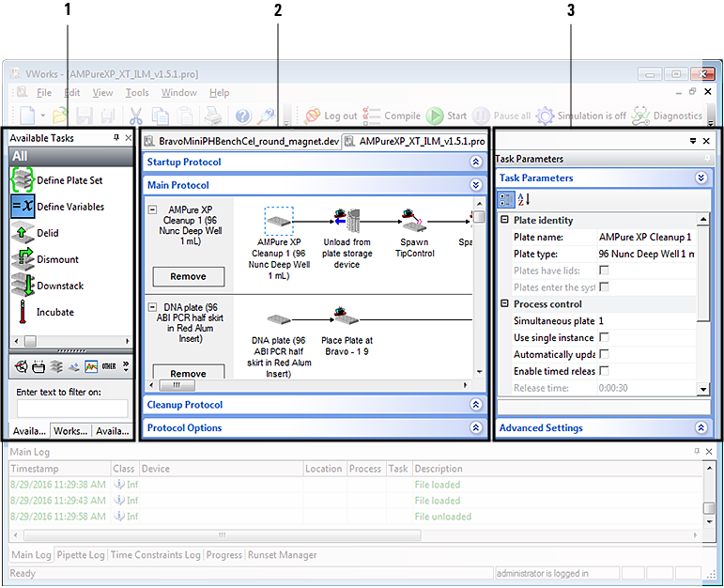The height and width of the screenshot is (588, 724).
Task: Toggle Plates enter the system checkbox
Action: (604, 286)
